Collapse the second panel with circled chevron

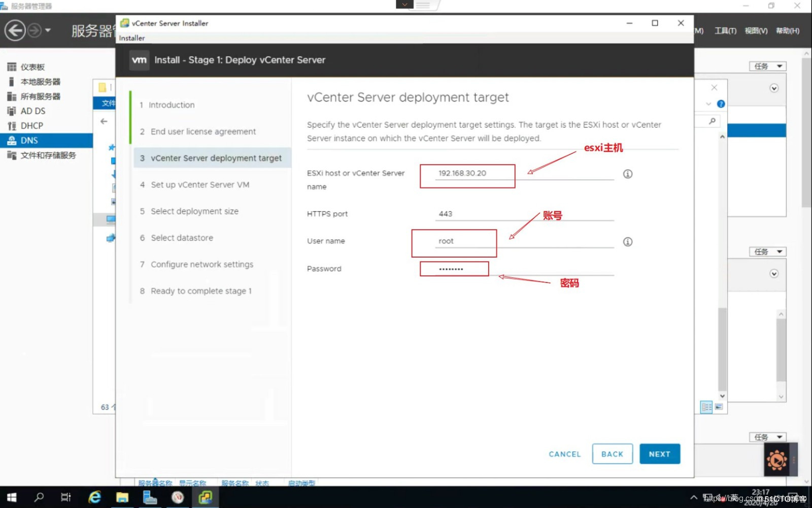tap(774, 274)
